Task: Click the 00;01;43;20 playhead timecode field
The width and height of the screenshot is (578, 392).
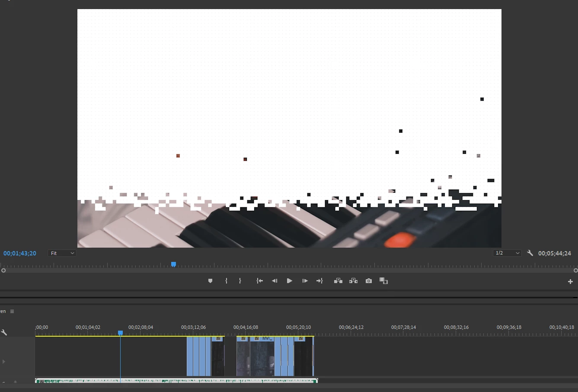Action: pos(20,253)
